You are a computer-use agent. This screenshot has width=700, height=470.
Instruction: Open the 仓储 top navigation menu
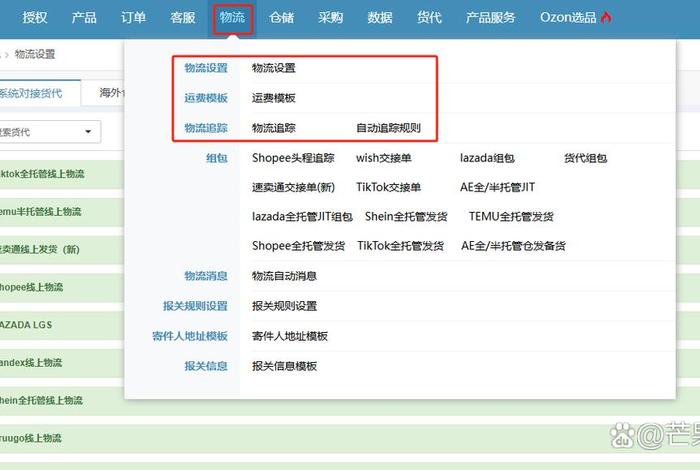pyautogui.click(x=281, y=17)
